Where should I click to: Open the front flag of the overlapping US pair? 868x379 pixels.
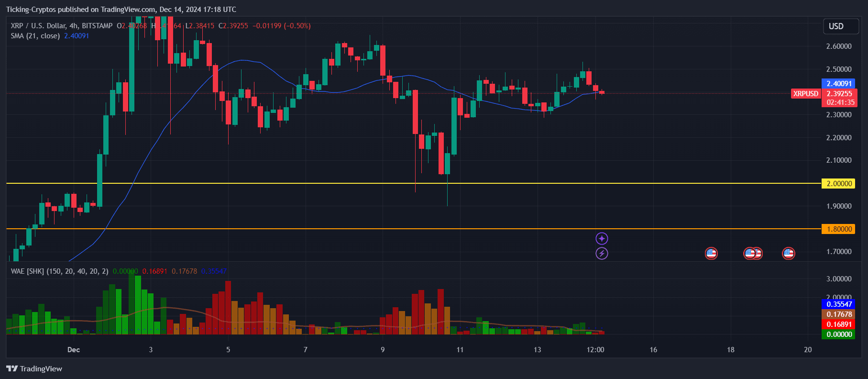749,253
